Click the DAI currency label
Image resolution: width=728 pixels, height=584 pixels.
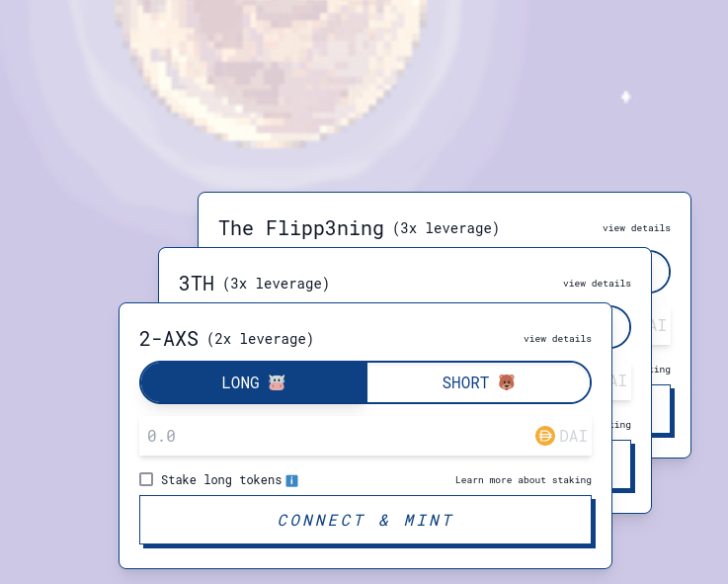573,436
